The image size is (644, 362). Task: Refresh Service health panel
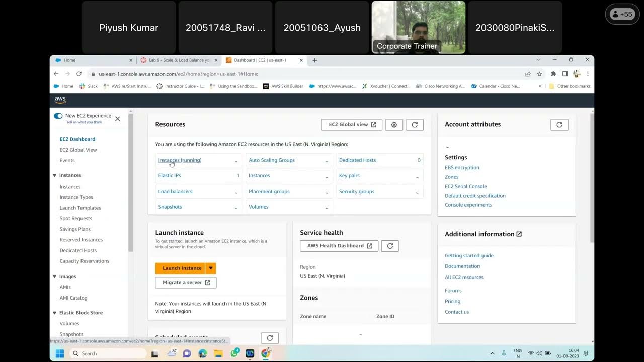(x=390, y=246)
